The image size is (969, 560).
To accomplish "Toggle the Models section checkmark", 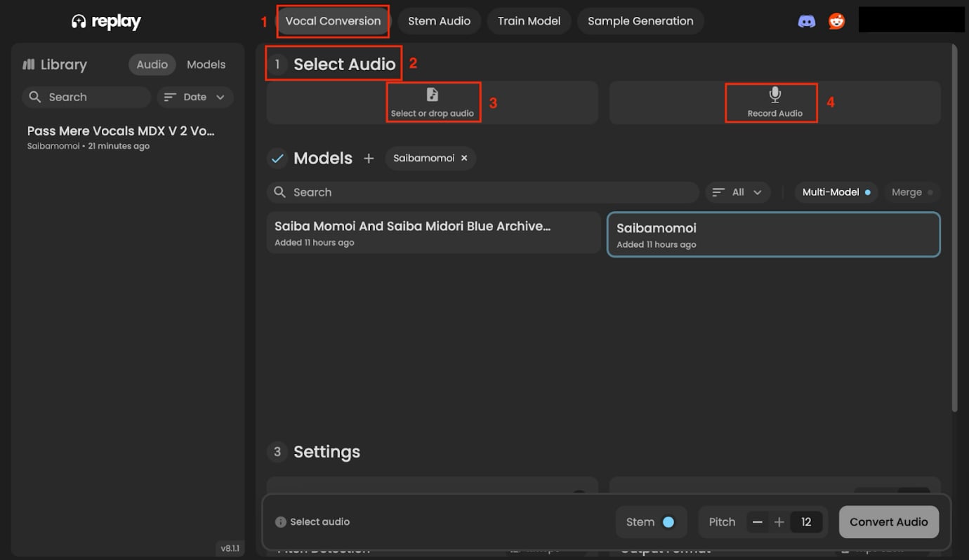I will click(277, 159).
